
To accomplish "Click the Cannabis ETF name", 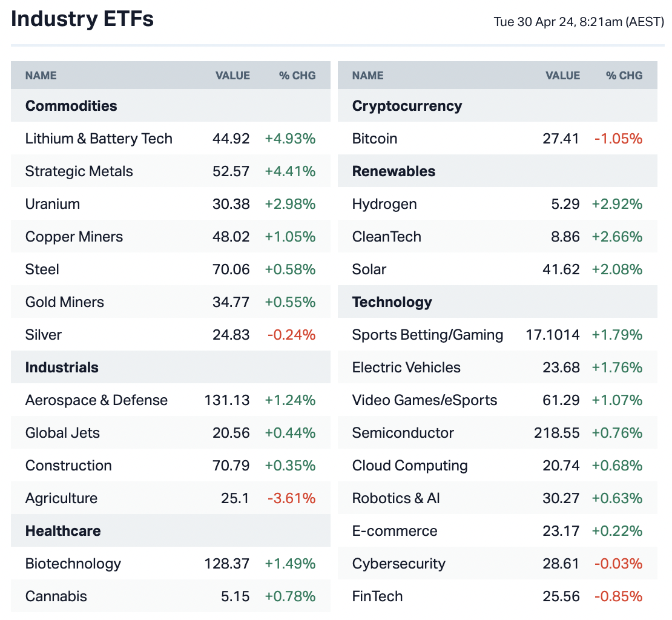I will coord(56,596).
